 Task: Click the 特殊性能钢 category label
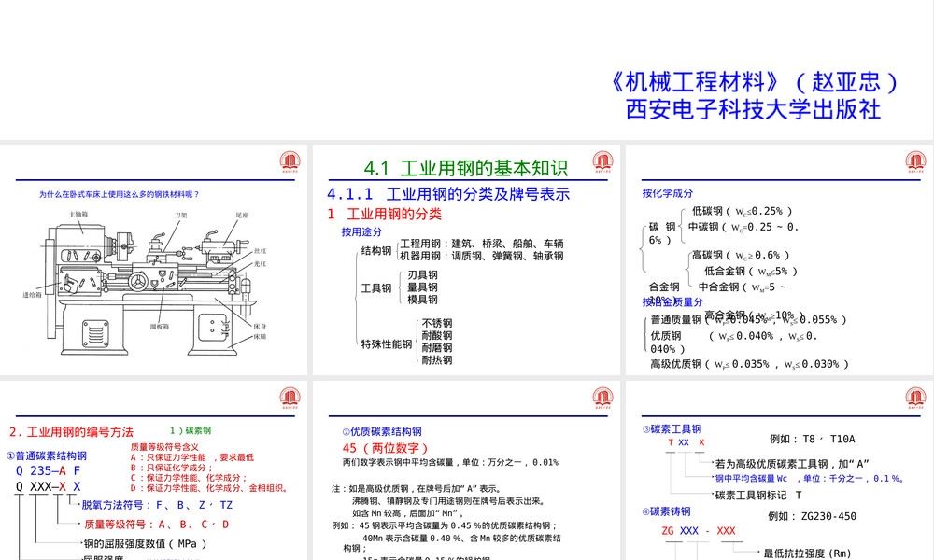[x=387, y=344]
